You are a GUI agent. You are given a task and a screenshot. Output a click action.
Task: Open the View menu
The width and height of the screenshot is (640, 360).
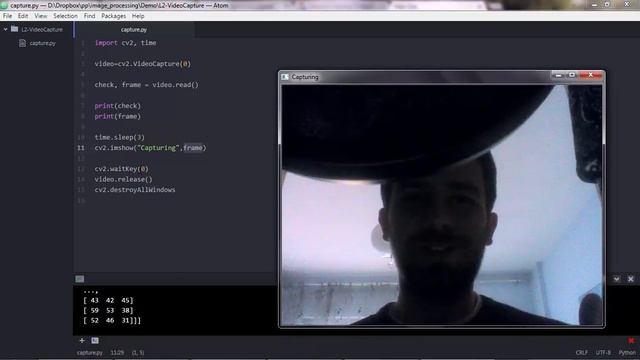[x=40, y=16]
